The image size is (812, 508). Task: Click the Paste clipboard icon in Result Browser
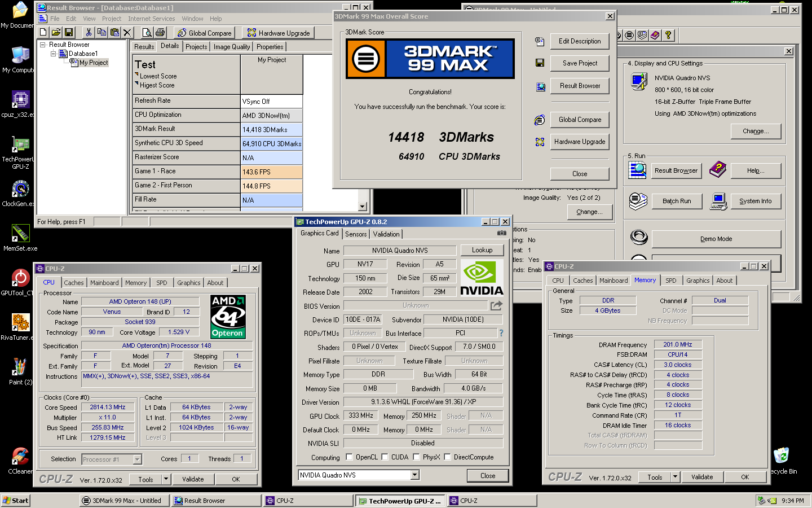coord(114,33)
